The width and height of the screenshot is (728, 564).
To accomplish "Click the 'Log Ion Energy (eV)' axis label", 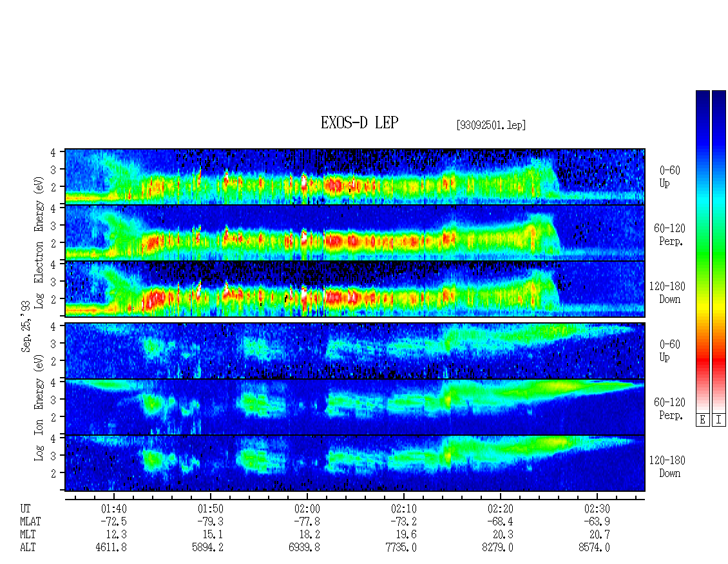I will tap(39, 407).
